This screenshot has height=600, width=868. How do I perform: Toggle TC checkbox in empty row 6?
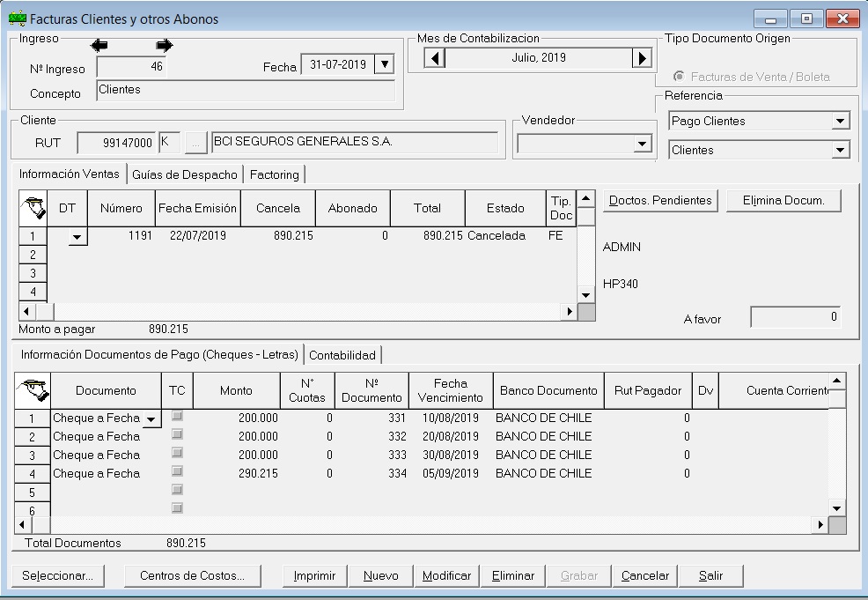click(177, 508)
